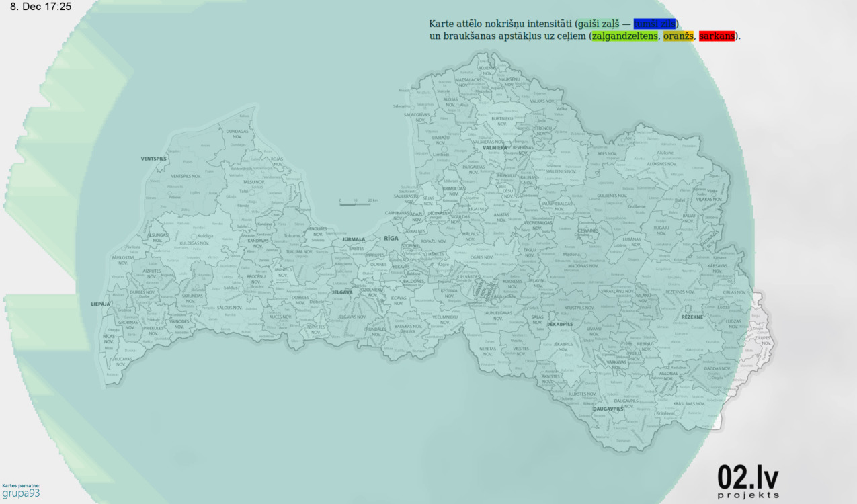Viewport: 857px width, 504px height.
Task: Click the JĒKABPILS city label
Action: point(560,324)
